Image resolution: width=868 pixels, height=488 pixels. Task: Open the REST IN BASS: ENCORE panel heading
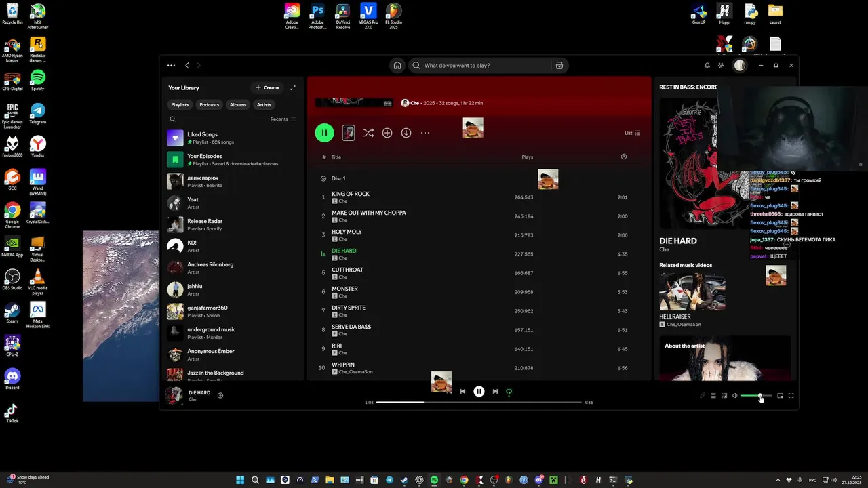click(688, 87)
